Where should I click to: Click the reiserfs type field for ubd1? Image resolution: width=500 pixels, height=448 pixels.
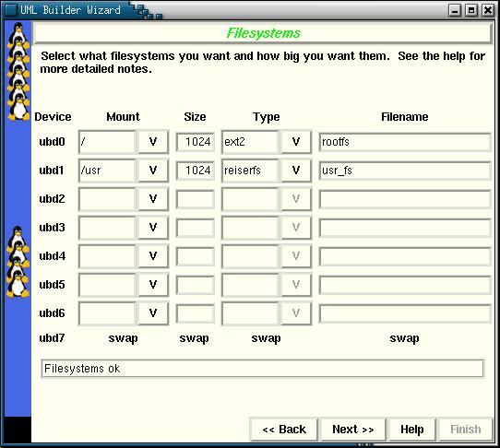(x=251, y=171)
